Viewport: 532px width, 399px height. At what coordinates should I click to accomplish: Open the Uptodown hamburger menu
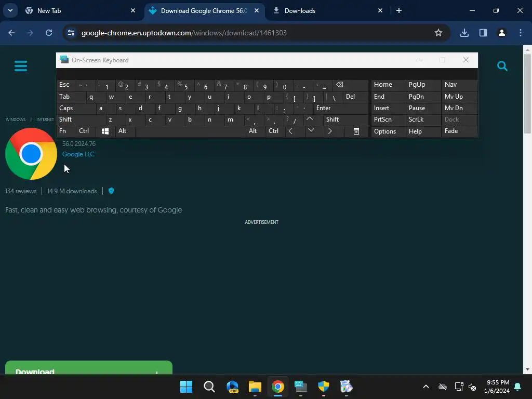(21, 66)
